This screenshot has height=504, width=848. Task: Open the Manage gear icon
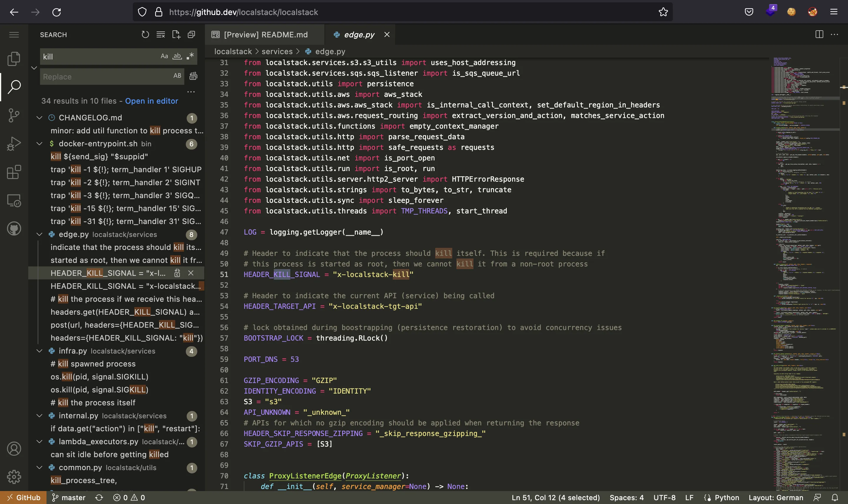(x=14, y=477)
